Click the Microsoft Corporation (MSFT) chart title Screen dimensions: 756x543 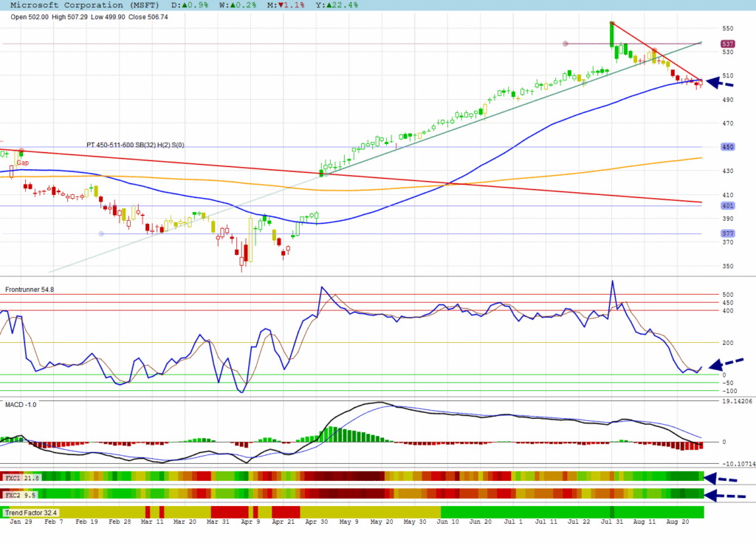[84, 5]
